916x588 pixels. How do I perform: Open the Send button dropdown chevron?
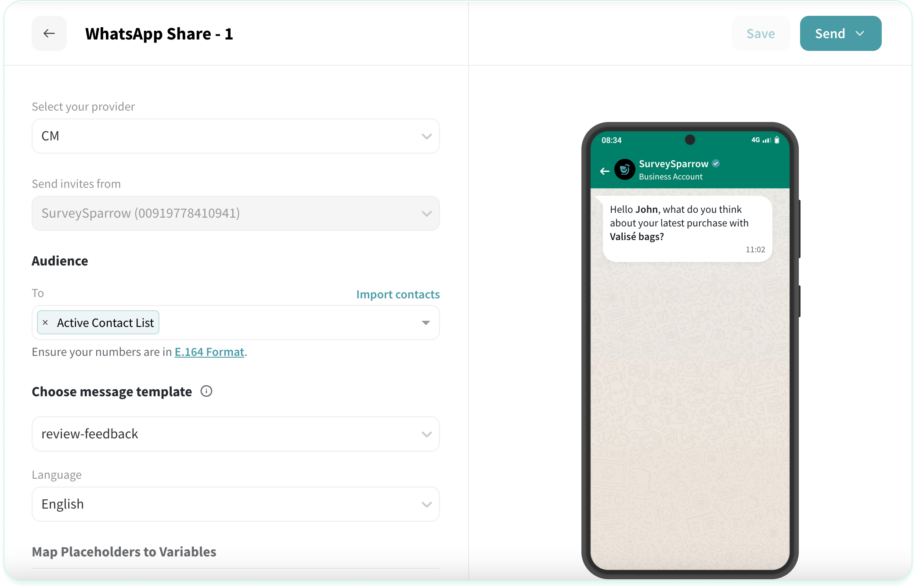860,33
